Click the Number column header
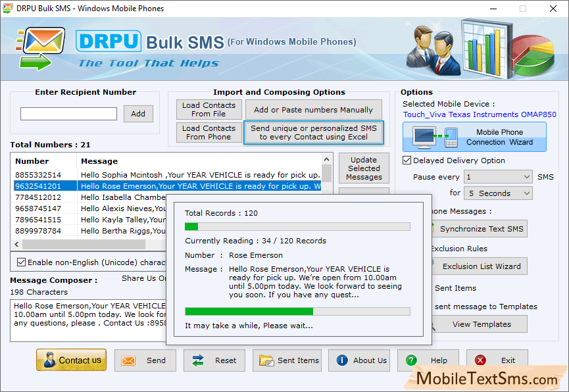 [44, 161]
